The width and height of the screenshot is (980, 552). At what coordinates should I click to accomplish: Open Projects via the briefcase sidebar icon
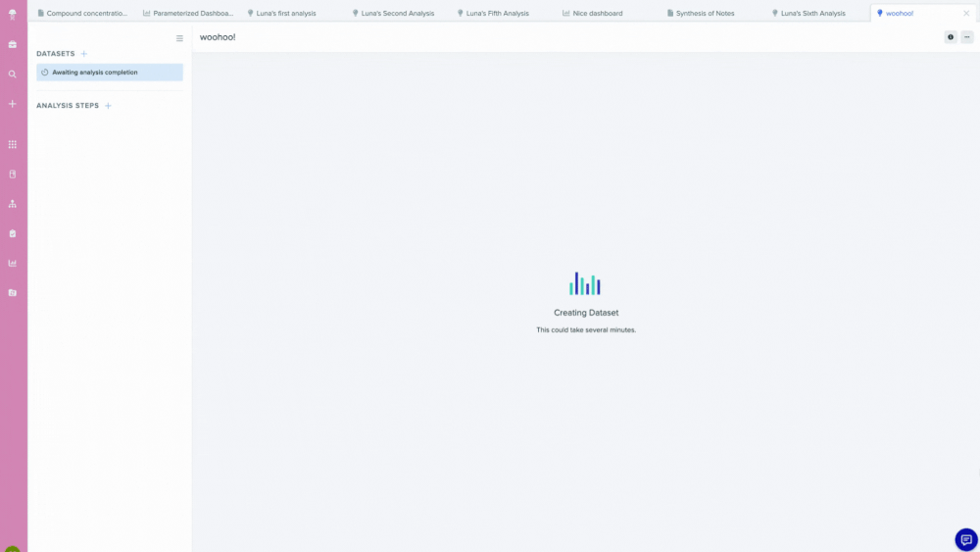(13, 44)
